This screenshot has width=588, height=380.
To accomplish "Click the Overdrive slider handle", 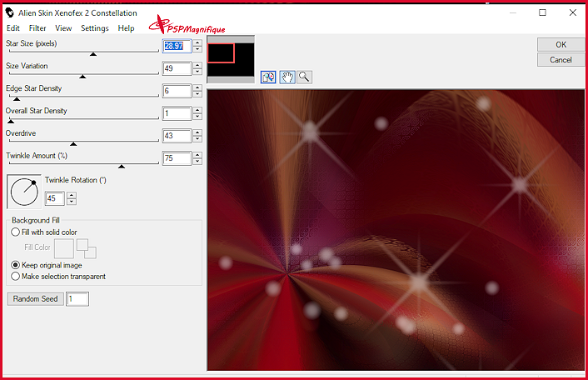I will (x=73, y=144).
